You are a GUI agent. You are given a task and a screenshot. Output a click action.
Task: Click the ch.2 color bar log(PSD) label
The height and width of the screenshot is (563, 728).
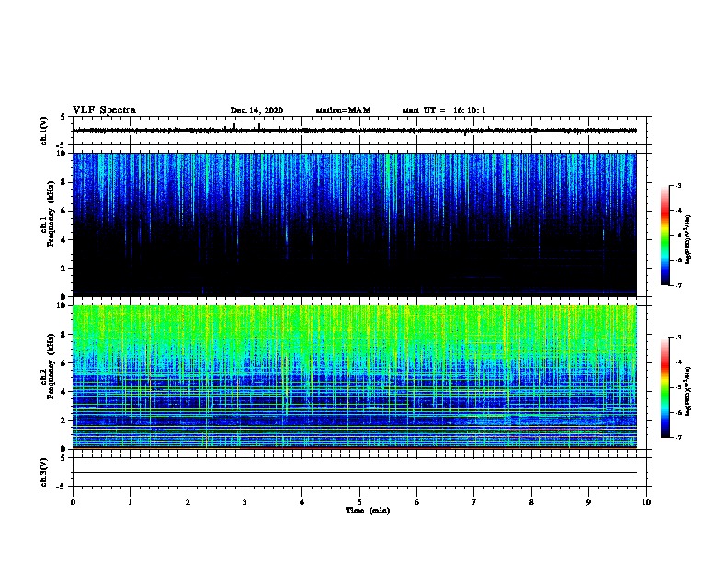(x=688, y=391)
